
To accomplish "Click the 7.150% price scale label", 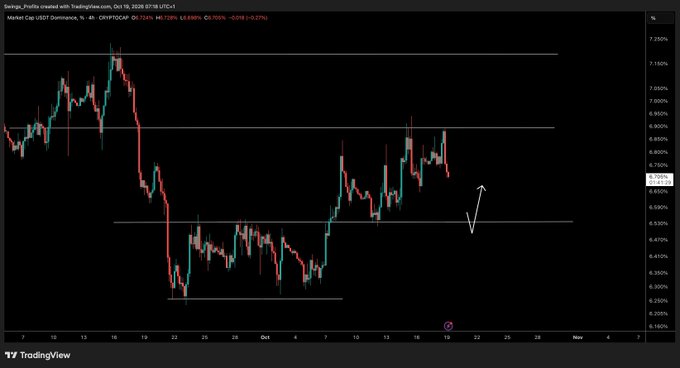I will (658, 64).
